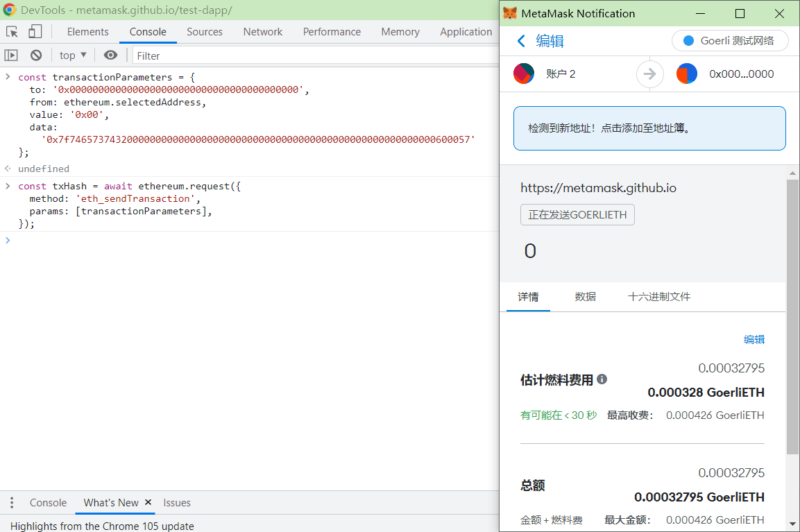Viewport: 800px width, 532px height.
Task: Switch to the Network tab in DevTools
Action: point(262,31)
